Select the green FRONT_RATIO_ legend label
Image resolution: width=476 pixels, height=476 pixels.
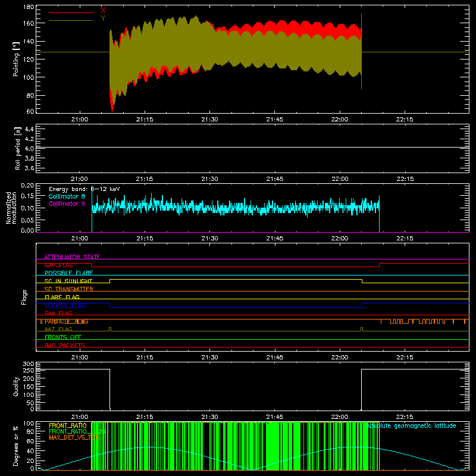(77, 431)
